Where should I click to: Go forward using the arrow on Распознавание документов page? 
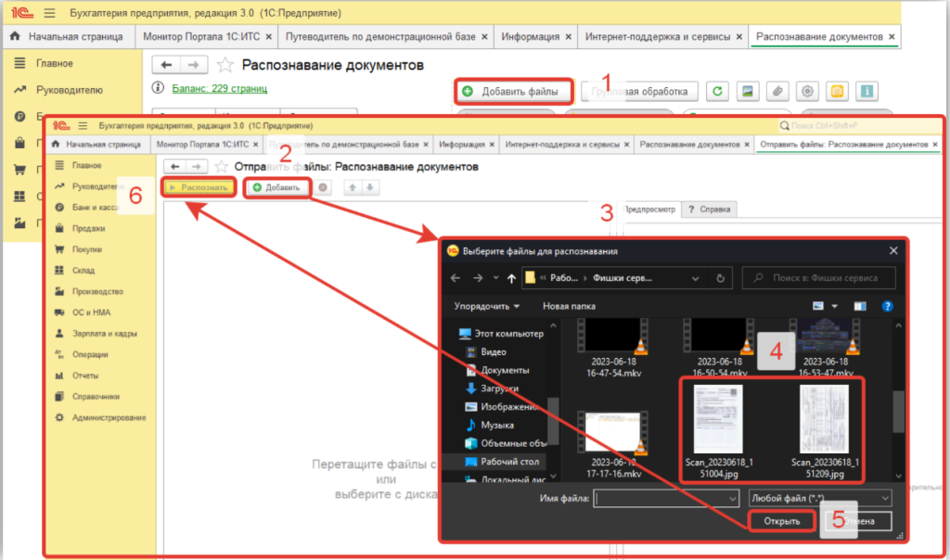pos(193,64)
